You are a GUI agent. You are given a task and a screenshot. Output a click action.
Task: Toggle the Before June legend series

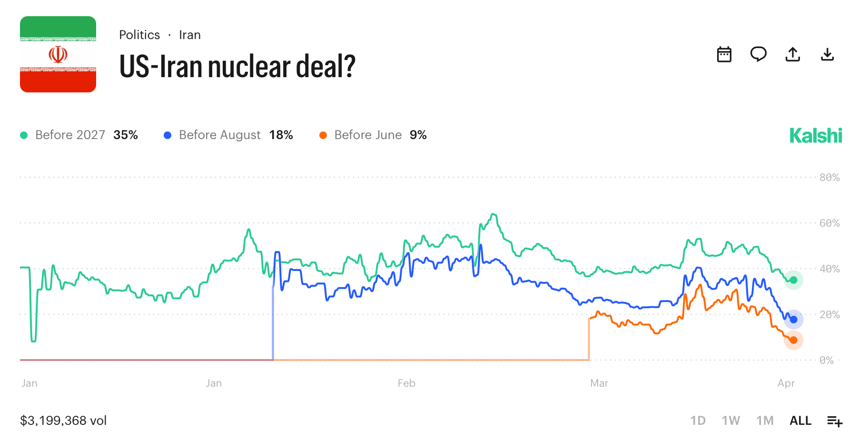point(368,135)
